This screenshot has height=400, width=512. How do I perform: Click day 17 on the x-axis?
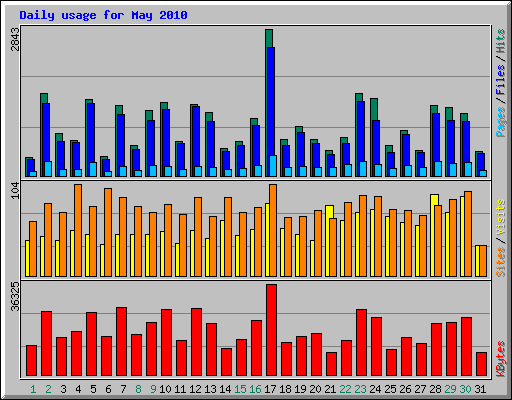[270, 389]
